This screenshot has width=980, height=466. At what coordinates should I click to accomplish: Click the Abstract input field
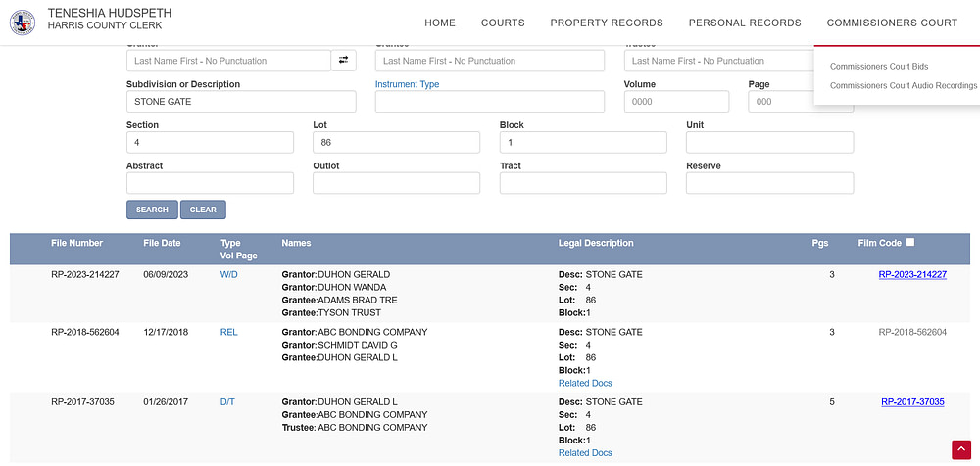[x=210, y=183]
